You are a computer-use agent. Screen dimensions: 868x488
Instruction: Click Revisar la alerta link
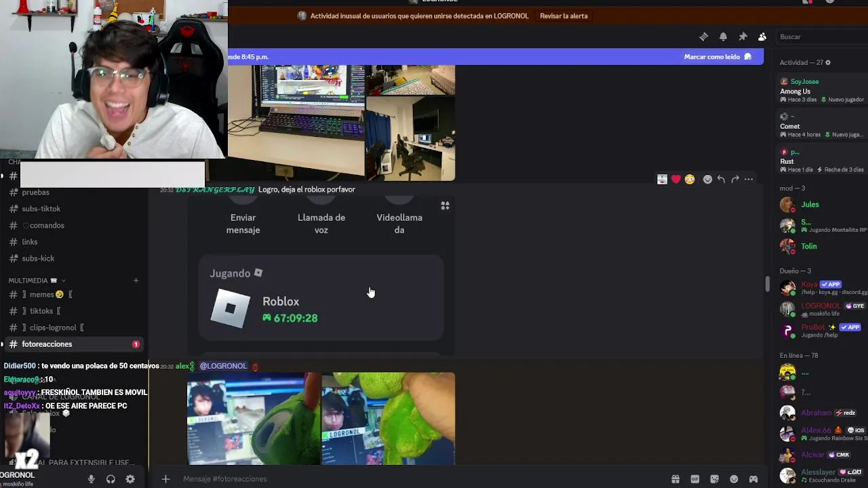[x=564, y=16]
